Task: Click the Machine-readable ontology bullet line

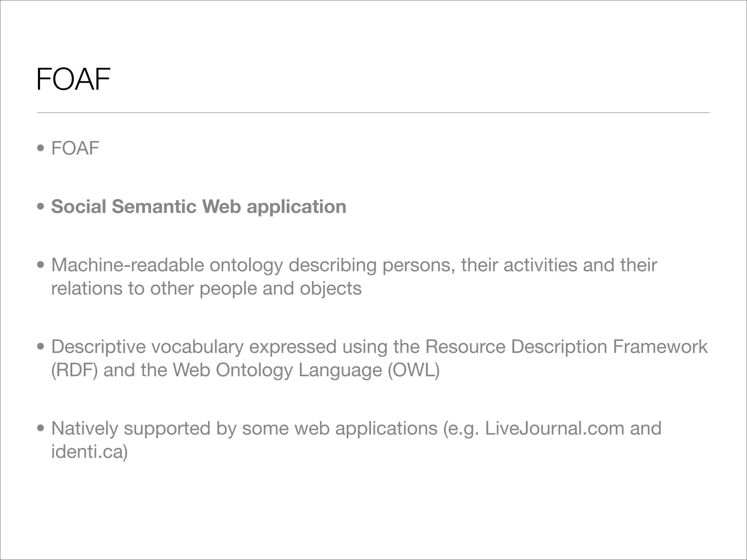Action: pyautogui.click(x=354, y=265)
